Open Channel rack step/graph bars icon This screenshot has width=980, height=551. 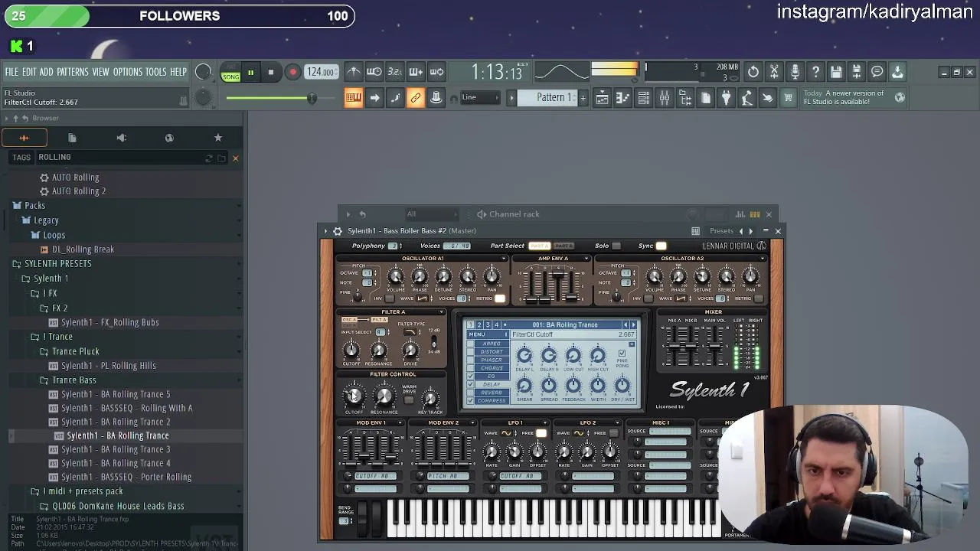[x=740, y=214]
